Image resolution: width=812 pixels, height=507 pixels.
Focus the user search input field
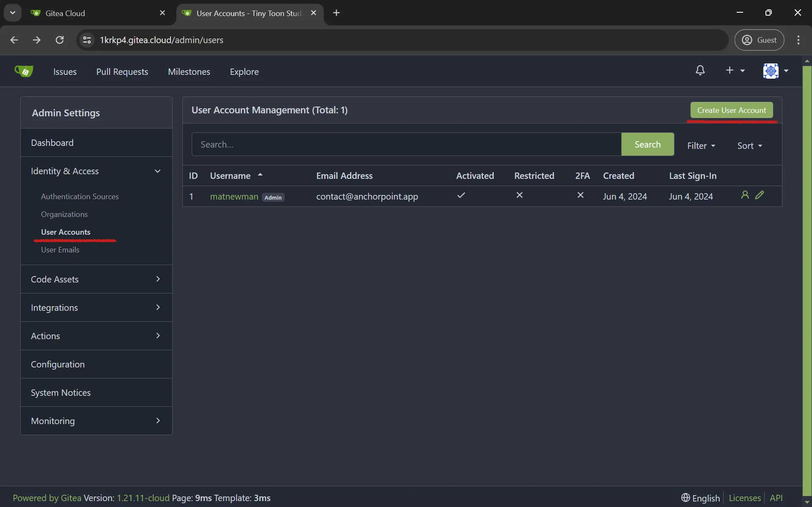pyautogui.click(x=406, y=144)
